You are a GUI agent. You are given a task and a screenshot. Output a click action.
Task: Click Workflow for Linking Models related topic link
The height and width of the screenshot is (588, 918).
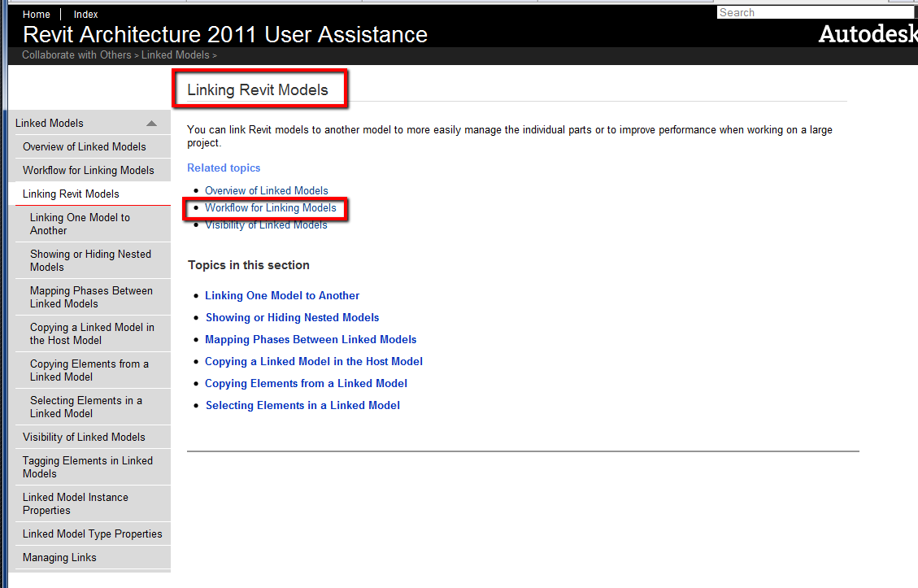pos(271,207)
